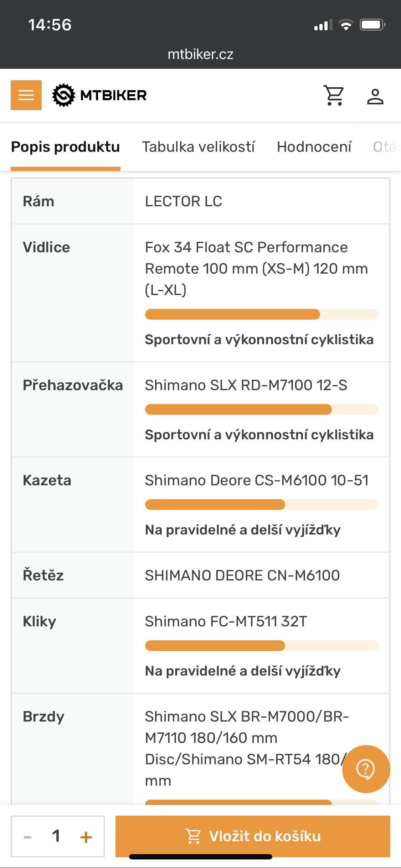Select the Popis produktu tab

[66, 147]
